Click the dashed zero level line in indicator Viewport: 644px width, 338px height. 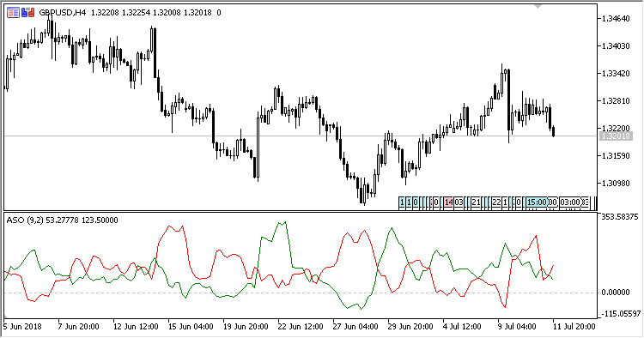(x=300, y=293)
